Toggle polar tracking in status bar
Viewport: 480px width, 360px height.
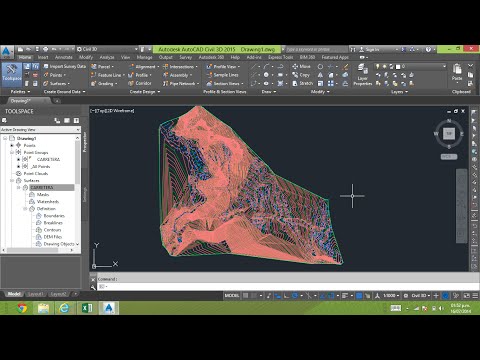pos(295,295)
